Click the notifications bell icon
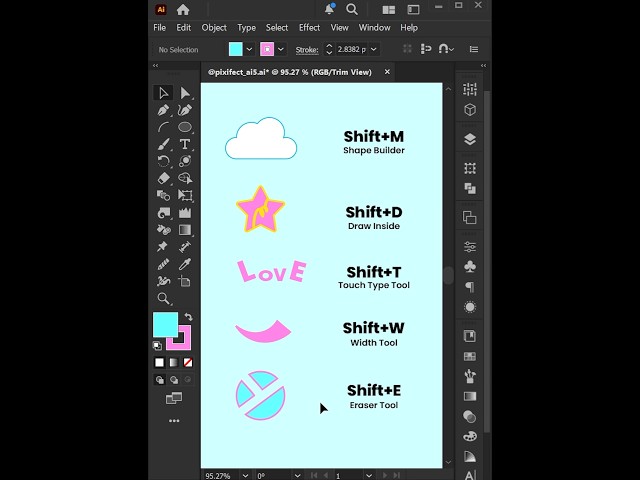Image resolution: width=640 pixels, height=480 pixels. point(329,9)
